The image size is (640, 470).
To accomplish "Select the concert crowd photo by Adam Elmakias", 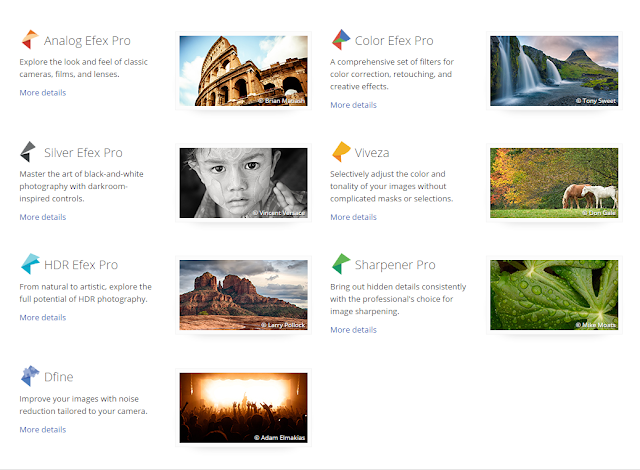I will tap(244, 408).
